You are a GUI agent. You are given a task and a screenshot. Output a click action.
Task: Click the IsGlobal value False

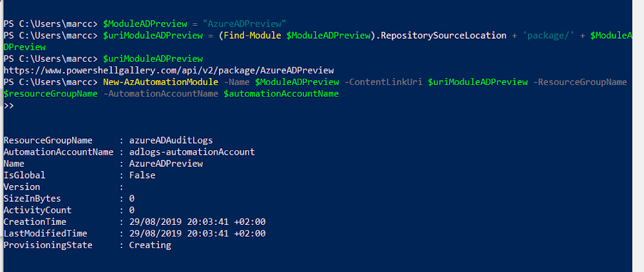(142, 175)
